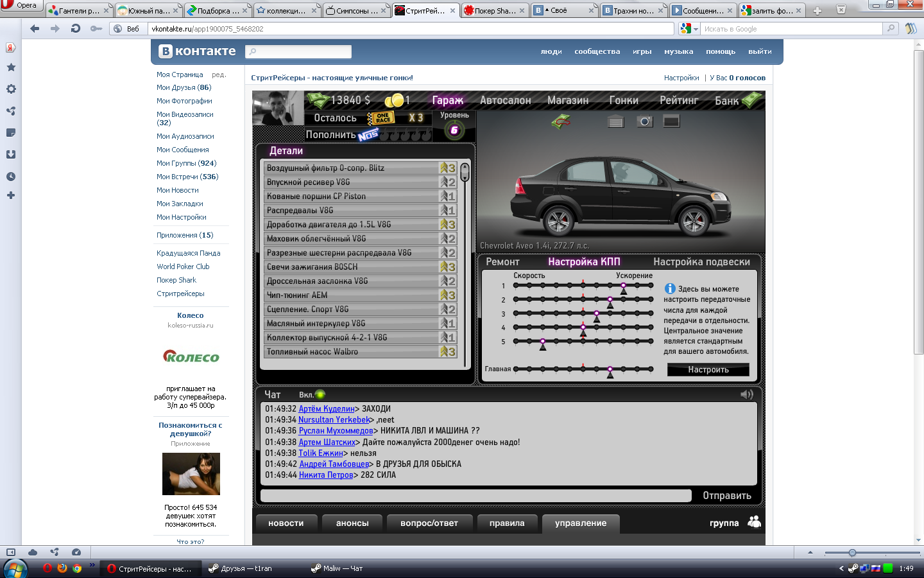This screenshot has width=924, height=578.
Task: Click the player avatar photo in the game
Action: [278, 108]
